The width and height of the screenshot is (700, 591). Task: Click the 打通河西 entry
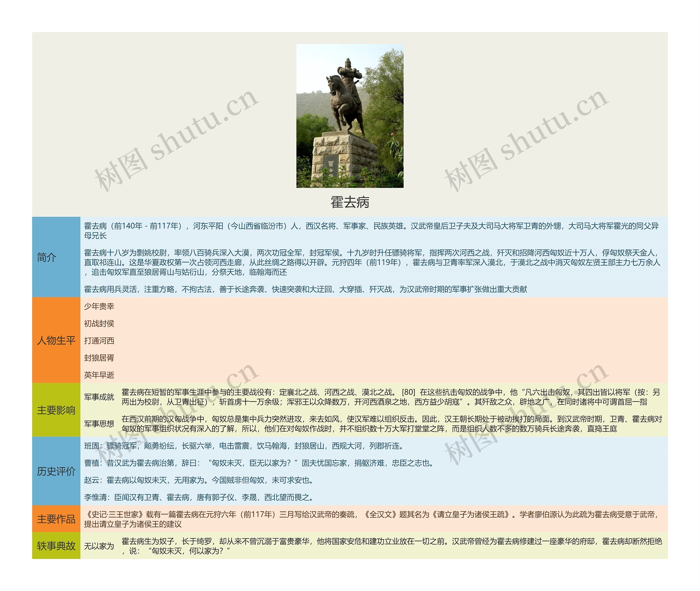[x=99, y=341]
